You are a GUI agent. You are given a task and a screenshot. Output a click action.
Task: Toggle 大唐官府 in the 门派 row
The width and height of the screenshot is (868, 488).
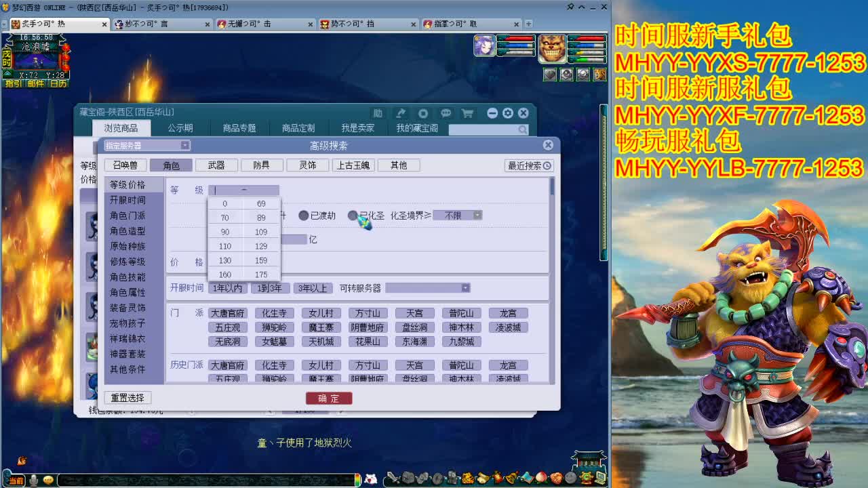pos(228,313)
